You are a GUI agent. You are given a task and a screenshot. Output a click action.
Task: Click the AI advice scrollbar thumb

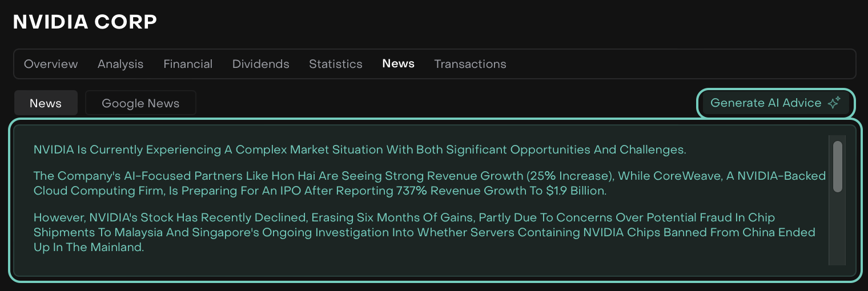click(838, 167)
